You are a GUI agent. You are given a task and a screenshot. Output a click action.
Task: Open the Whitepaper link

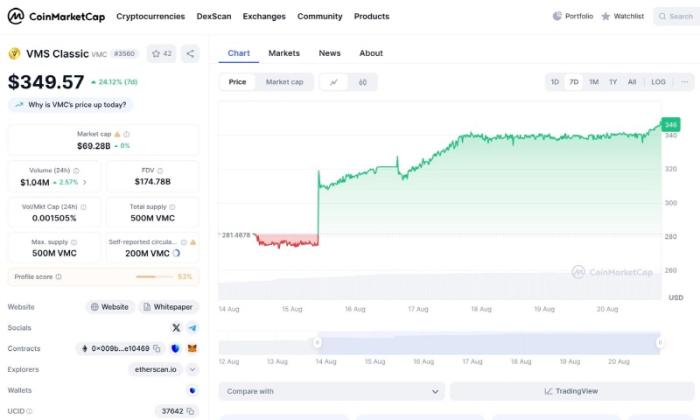(167, 307)
